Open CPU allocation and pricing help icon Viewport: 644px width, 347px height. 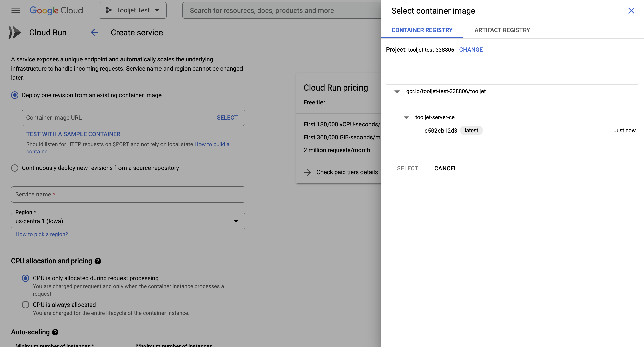pos(98,261)
